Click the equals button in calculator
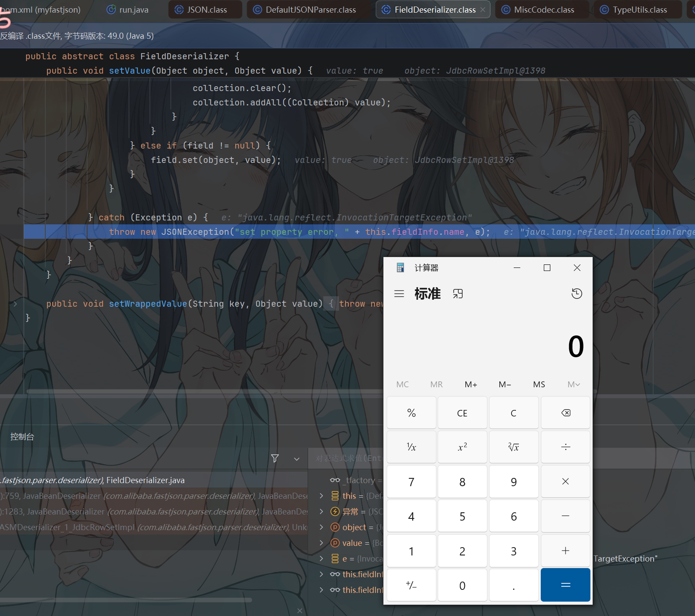The width and height of the screenshot is (695, 616). click(x=566, y=585)
